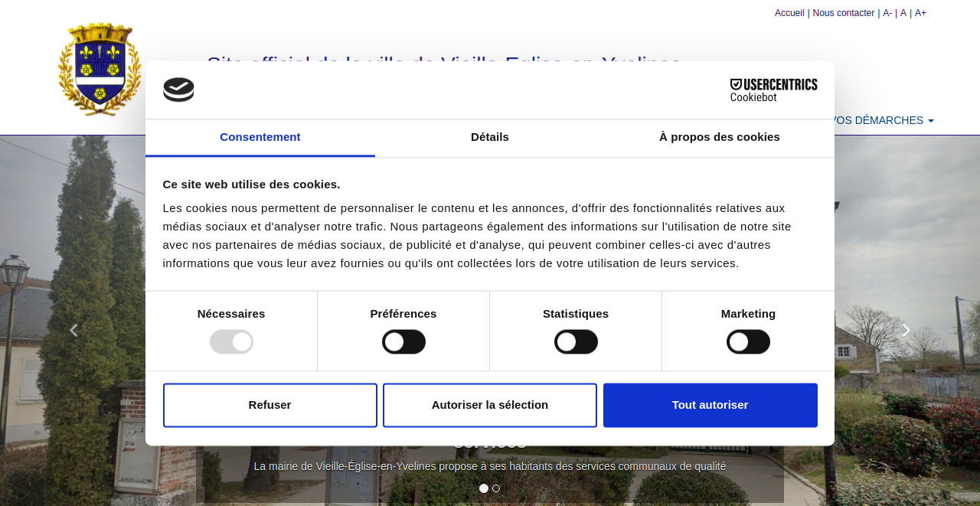Click Autoriser la sélection button
980x506 pixels.
490,405
